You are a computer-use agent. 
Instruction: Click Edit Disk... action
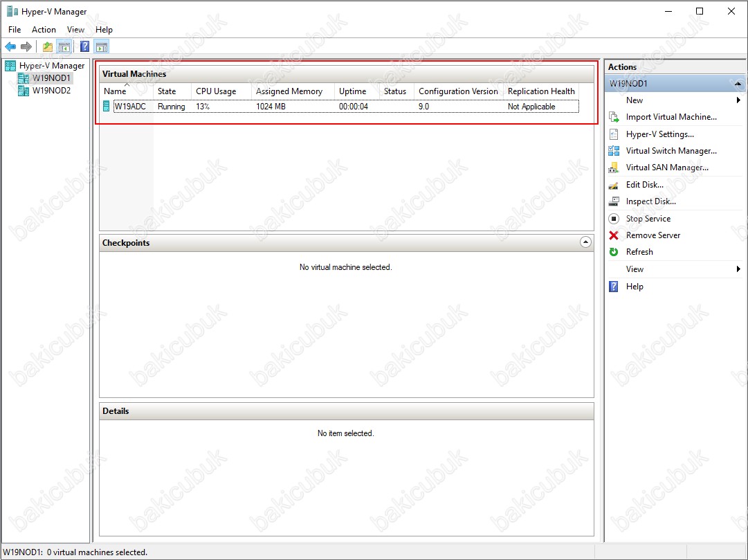(644, 185)
